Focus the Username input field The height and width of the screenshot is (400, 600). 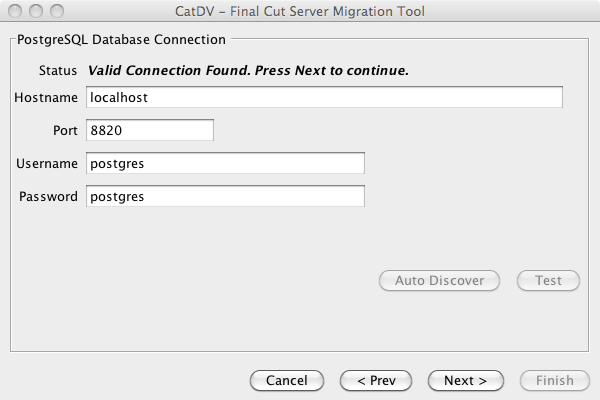(x=225, y=163)
